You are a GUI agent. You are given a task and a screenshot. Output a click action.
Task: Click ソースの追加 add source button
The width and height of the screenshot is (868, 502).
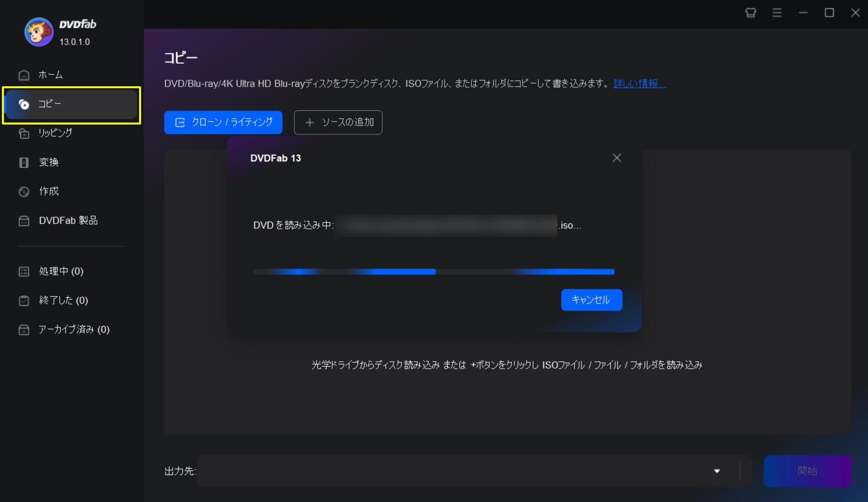coord(338,122)
